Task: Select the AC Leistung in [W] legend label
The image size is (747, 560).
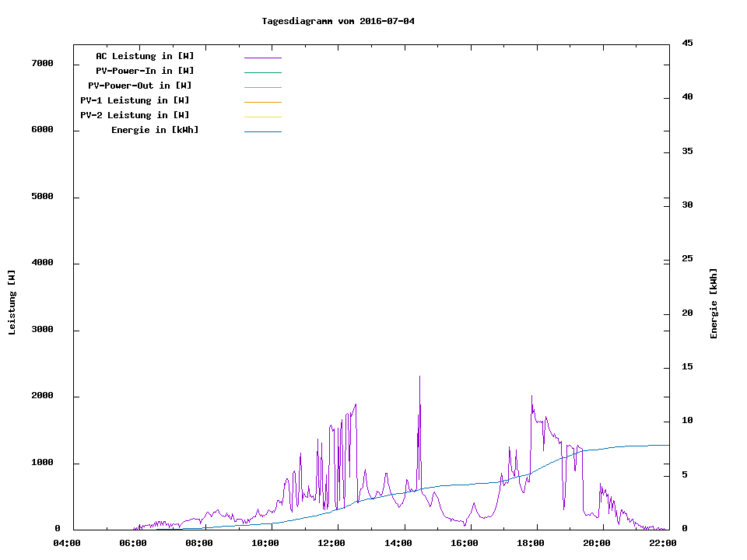Action: [x=145, y=56]
